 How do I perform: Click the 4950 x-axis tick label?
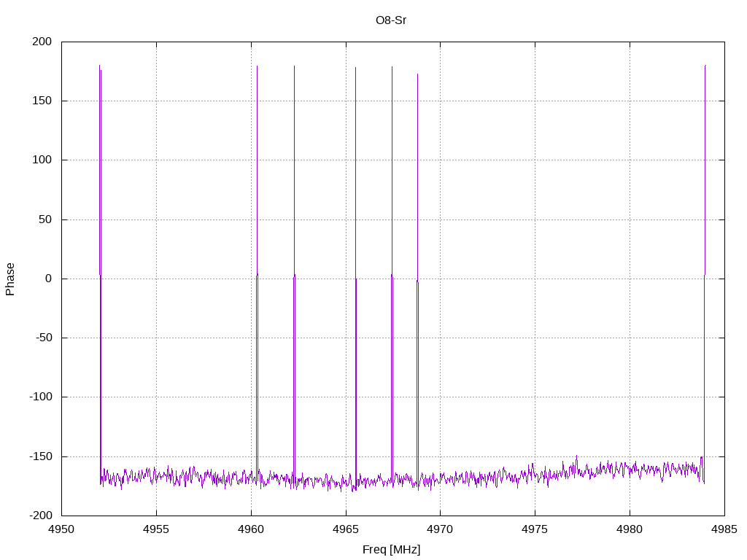[62, 529]
